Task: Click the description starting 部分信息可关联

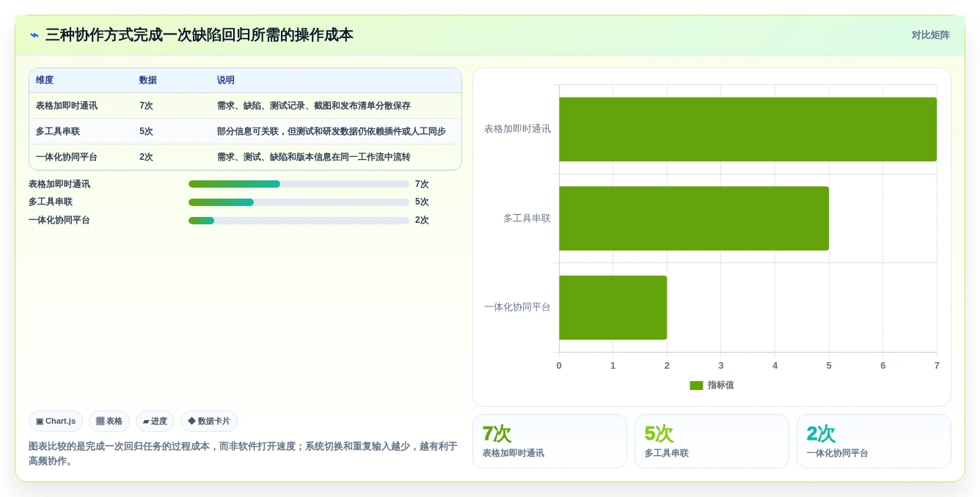Action: point(332,131)
